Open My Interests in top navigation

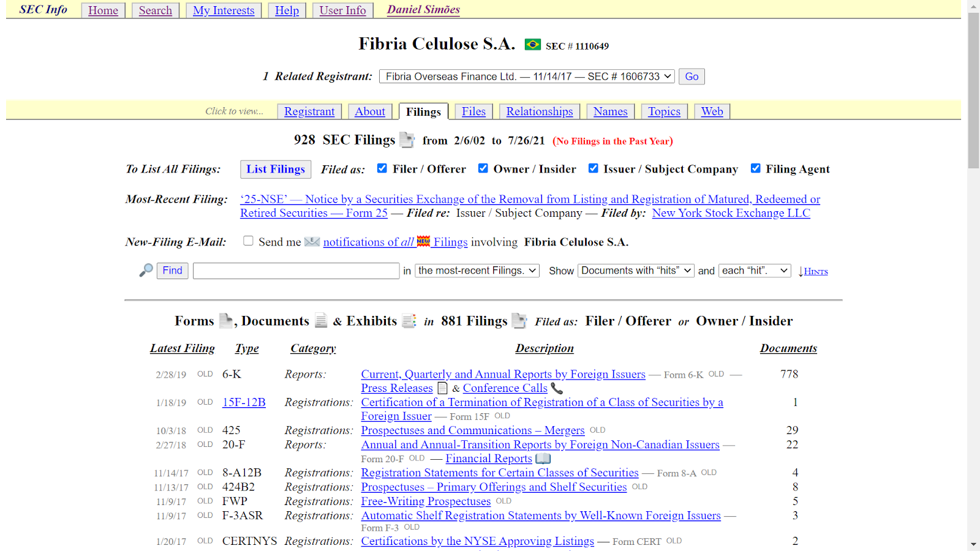pos(224,10)
